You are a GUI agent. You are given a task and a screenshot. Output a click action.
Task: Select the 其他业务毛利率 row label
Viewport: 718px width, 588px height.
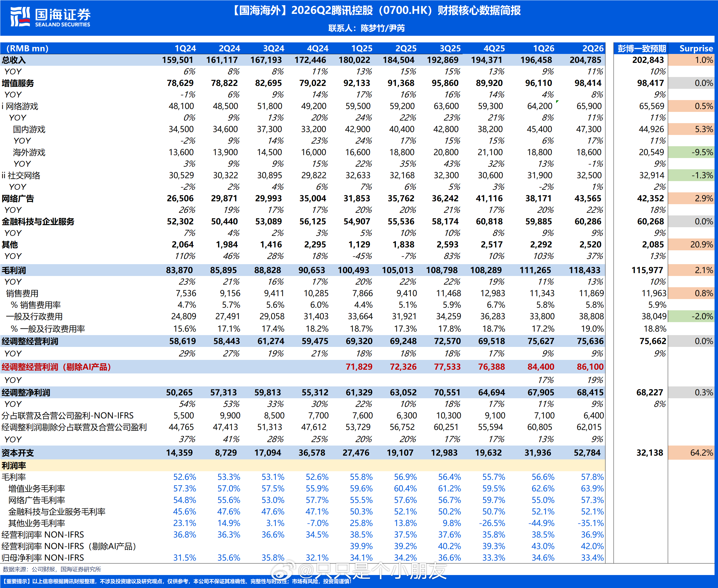coord(37,523)
